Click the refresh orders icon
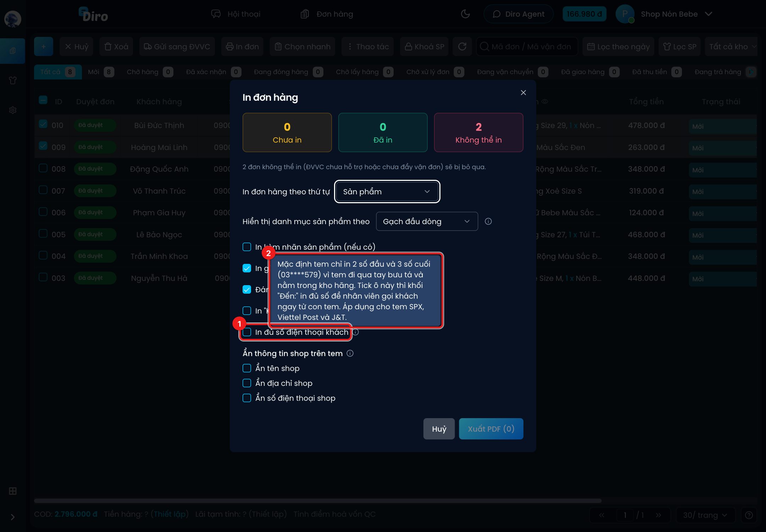 tap(462, 46)
